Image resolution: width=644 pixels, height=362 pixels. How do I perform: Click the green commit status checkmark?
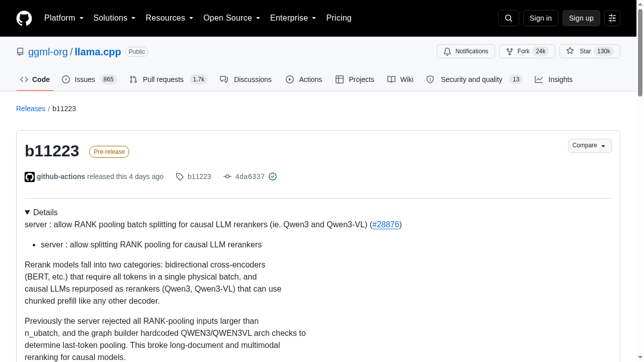(273, 176)
